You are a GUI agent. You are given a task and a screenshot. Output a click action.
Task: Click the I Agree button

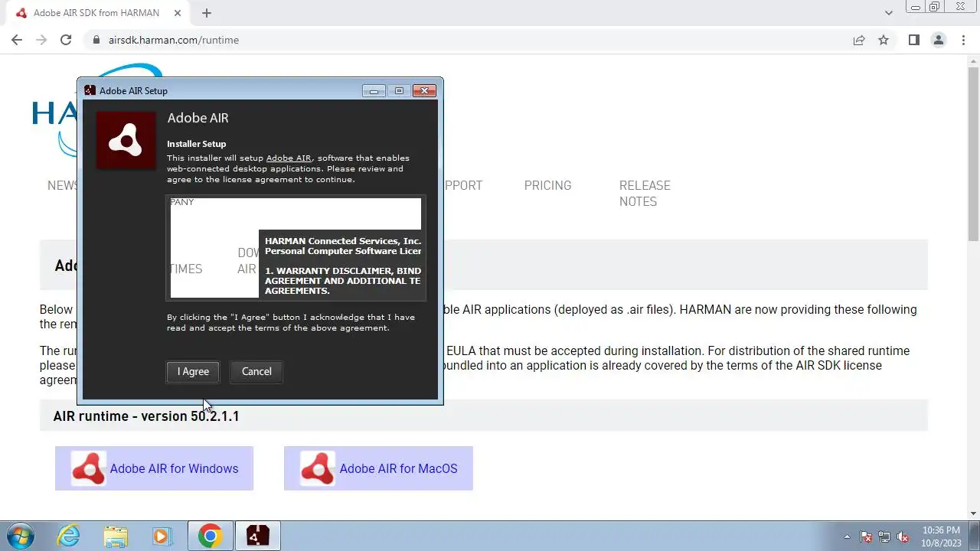tap(193, 371)
